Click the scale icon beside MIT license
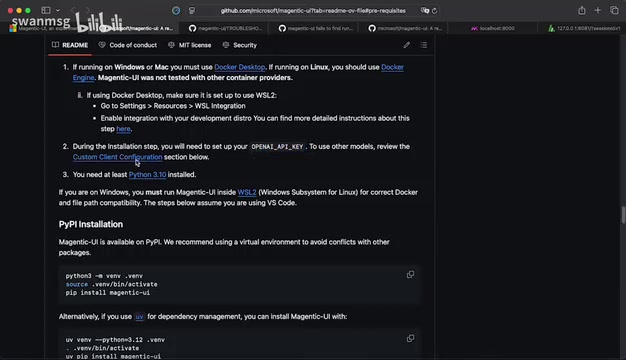The height and width of the screenshot is (360, 626). pos(171,45)
